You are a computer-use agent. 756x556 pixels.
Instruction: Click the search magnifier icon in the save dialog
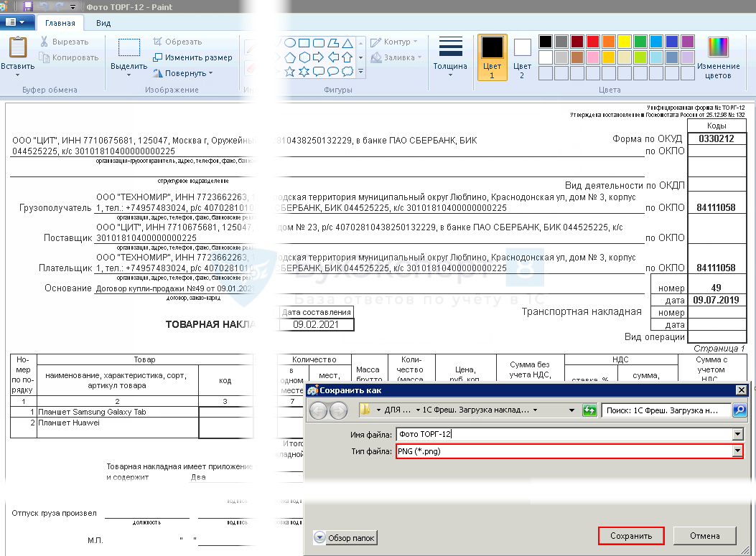click(x=739, y=410)
